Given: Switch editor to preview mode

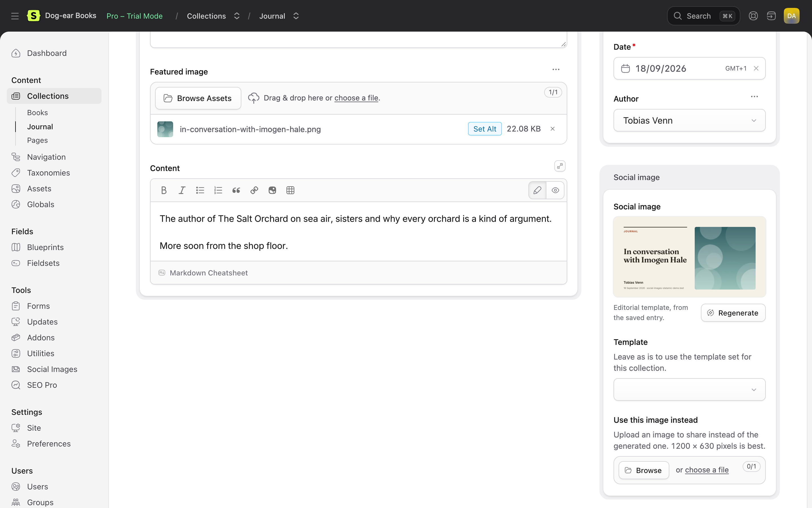Looking at the screenshot, I should pyautogui.click(x=555, y=190).
